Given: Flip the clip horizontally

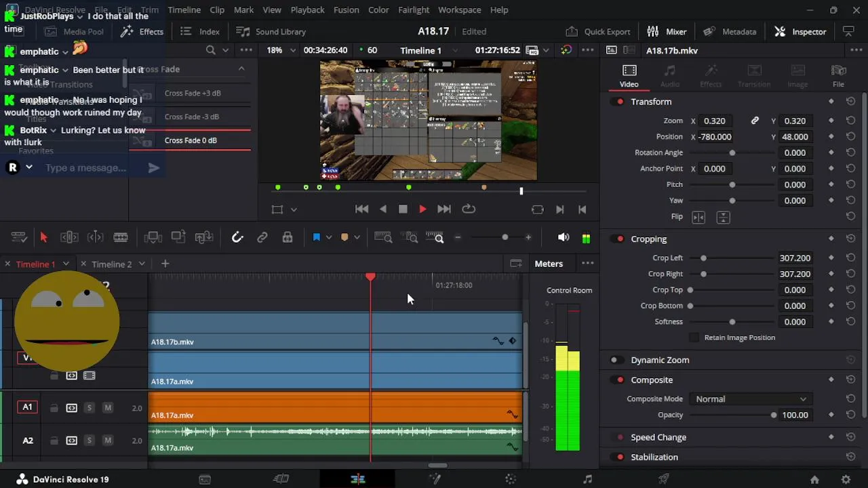Looking at the screenshot, I should (x=698, y=217).
